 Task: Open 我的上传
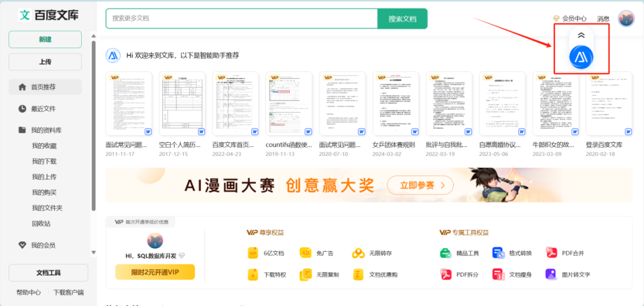[44, 177]
